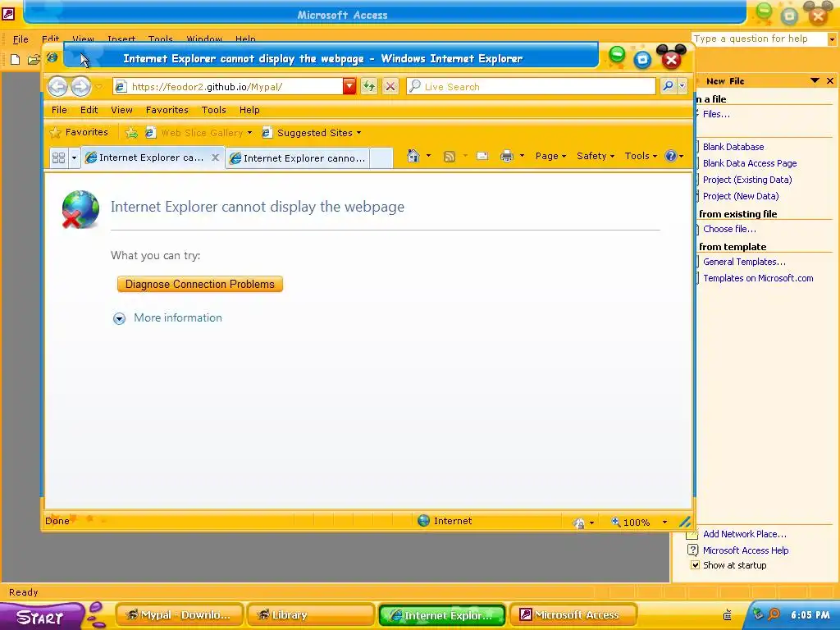Expand the Web Slice Gallery dropdown
The width and height of the screenshot is (840, 630).
249,133
